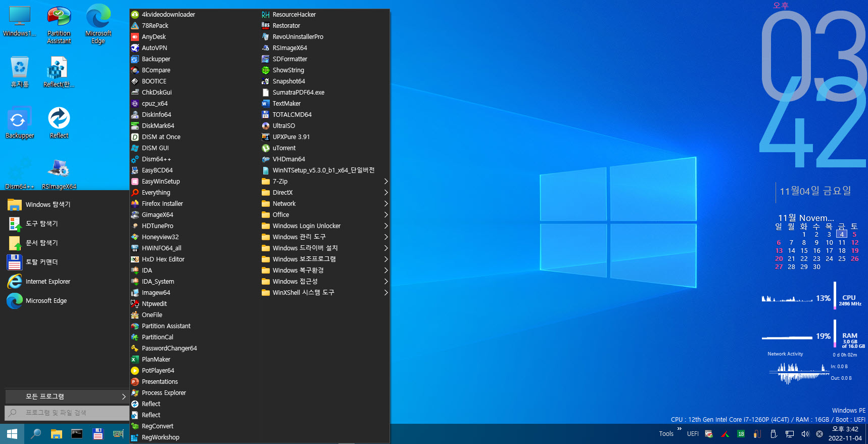Click the 모든 프로그램 button
This screenshot has height=444, width=868.
click(67, 396)
